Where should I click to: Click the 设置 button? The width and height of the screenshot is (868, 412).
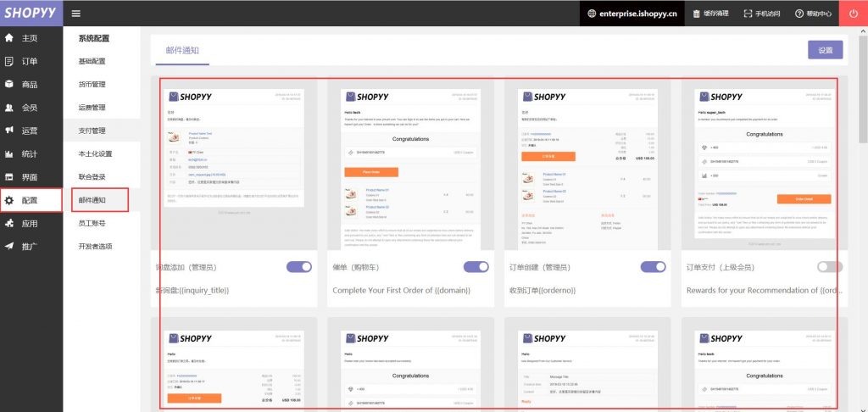pos(826,50)
